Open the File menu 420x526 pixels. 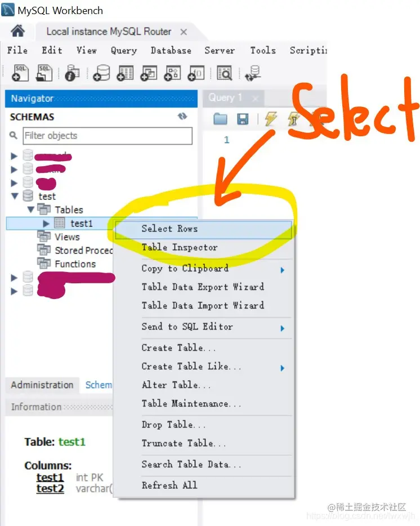17,50
